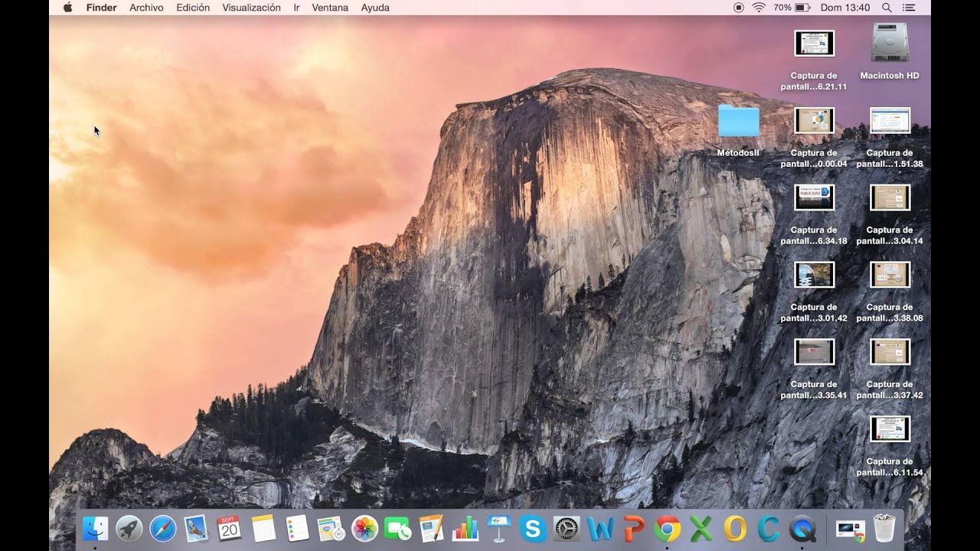The width and height of the screenshot is (980, 551).
Task: Open Spotlight search in menu bar
Action: coord(887,8)
